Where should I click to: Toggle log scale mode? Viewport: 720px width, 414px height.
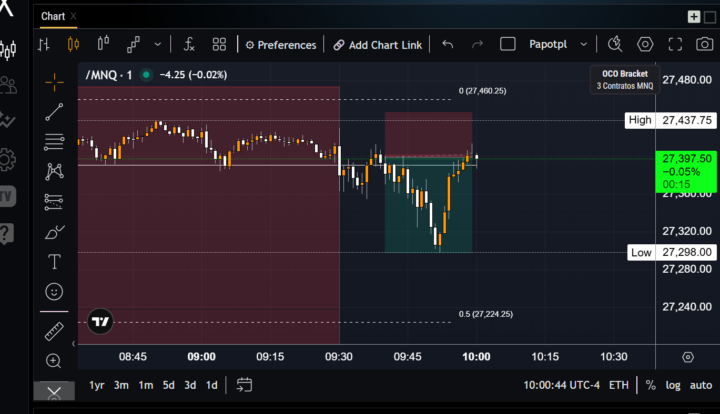[x=673, y=386]
